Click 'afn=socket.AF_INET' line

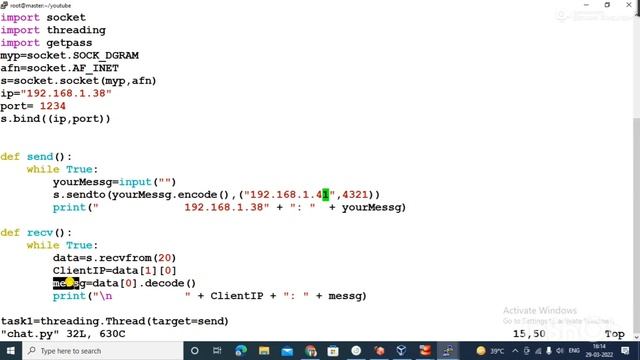coord(60,68)
